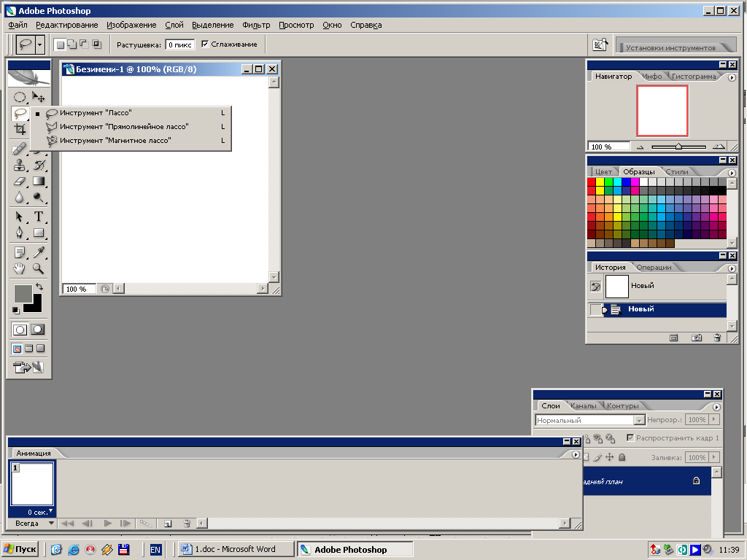Select the Clone Stamp tool

(20, 166)
